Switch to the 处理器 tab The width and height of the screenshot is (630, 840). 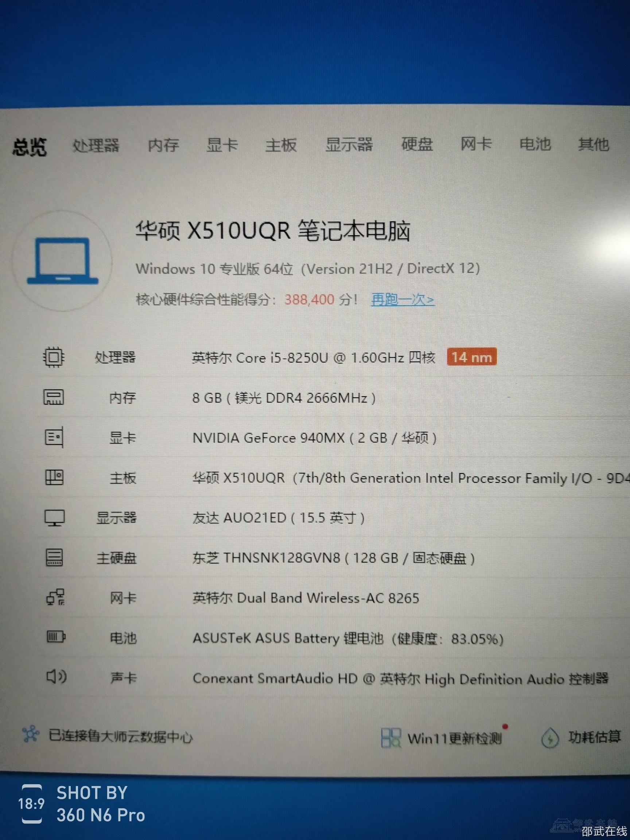pos(96,145)
